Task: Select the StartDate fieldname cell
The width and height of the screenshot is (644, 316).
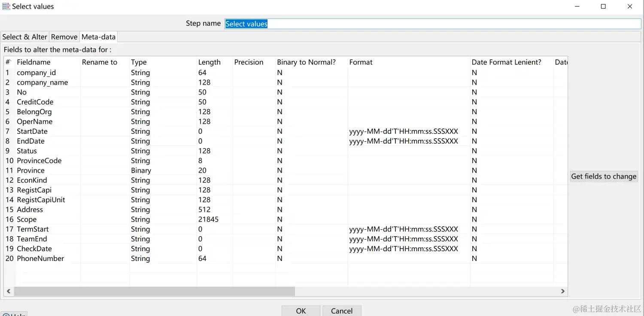Action: [x=48, y=131]
